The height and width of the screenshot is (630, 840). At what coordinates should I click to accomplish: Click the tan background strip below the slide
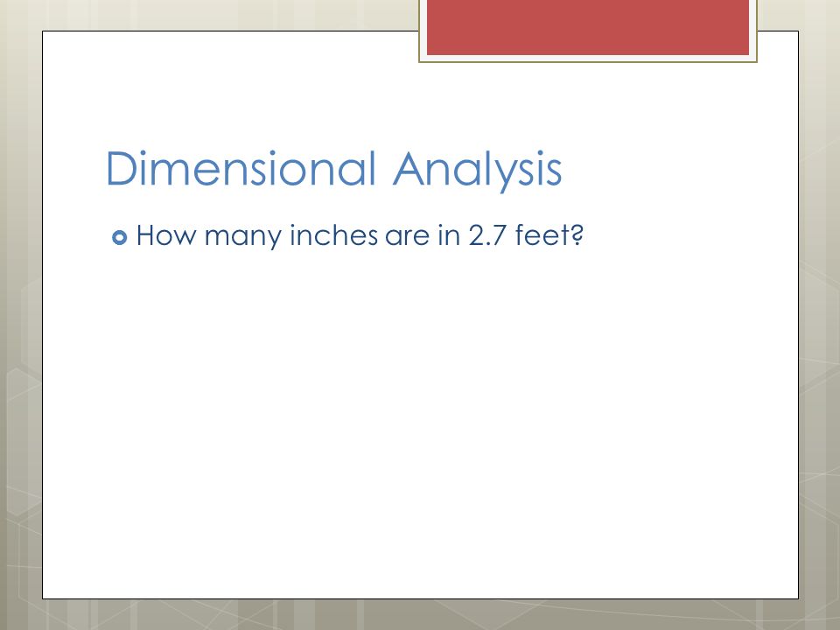pyautogui.click(x=420, y=614)
